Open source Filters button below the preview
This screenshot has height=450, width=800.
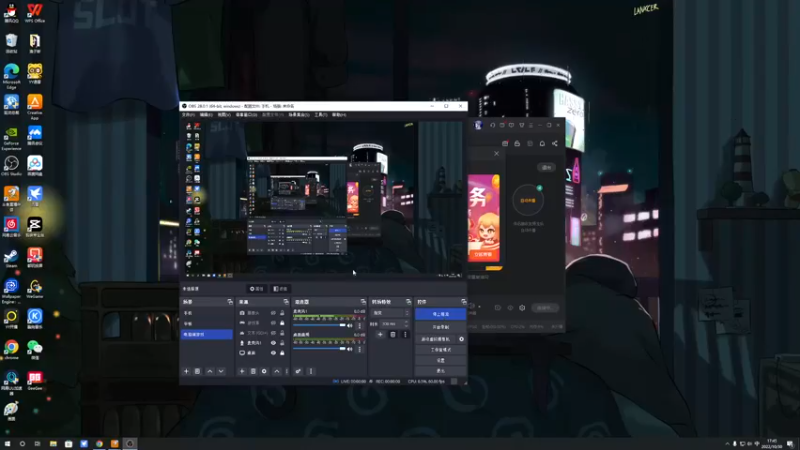(x=280, y=289)
